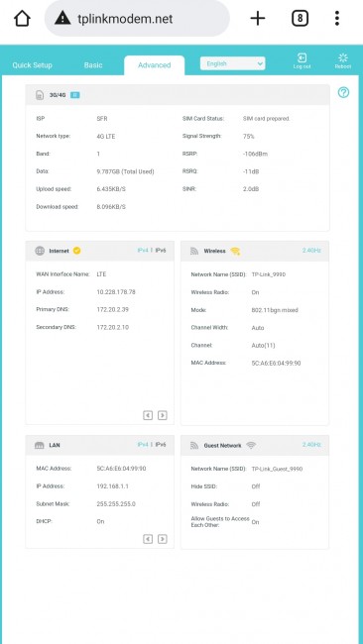This screenshot has width=363, height=644.
Task: Switch to the Quick Setup tab
Action: click(32, 65)
